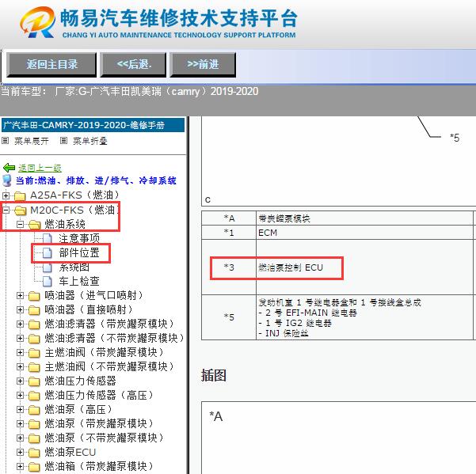Collapse the M20C-FKS（燃油）node

pyautogui.click(x=6, y=210)
